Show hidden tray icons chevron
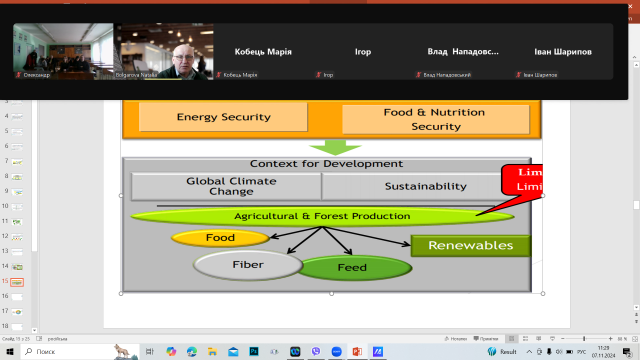 click(x=529, y=351)
